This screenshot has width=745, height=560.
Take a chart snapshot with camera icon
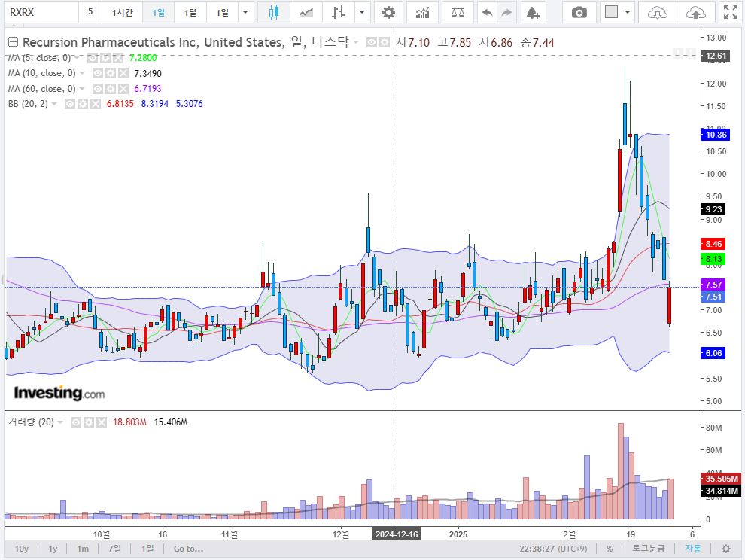click(x=579, y=12)
